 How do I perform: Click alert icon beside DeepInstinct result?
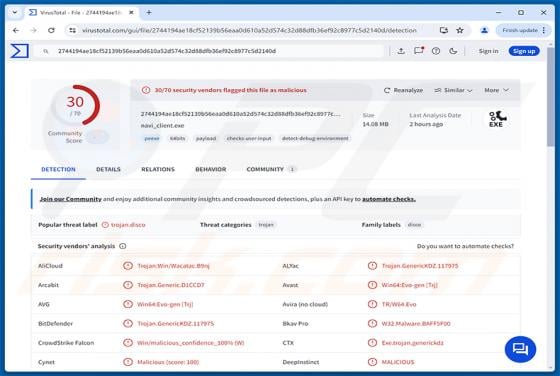372,362
